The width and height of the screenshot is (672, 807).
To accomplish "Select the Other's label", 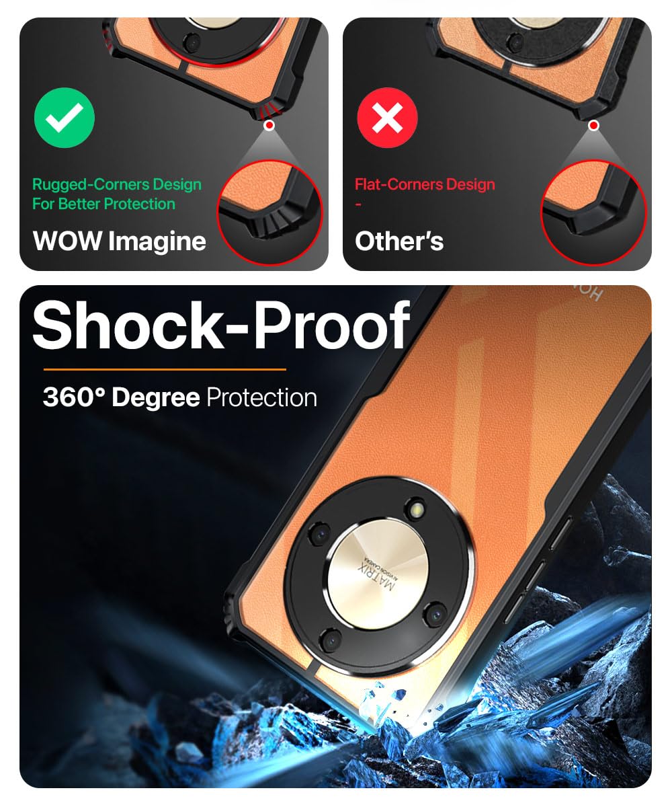I will pos(399,241).
